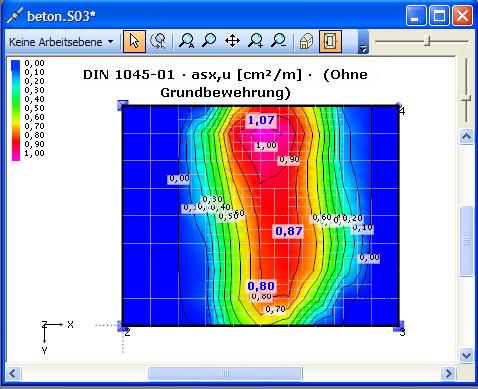478x389 pixels.
Task: Activate the rotate view tool
Action: [x=158, y=41]
